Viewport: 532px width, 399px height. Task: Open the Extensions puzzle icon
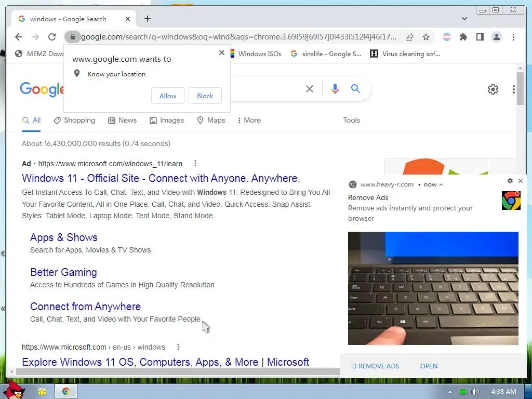463,37
